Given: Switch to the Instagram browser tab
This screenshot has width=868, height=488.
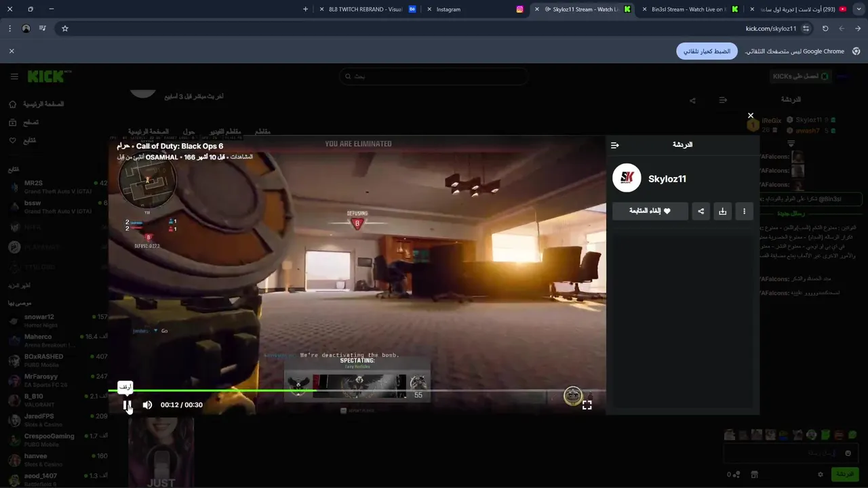Looking at the screenshot, I should 475,9.
